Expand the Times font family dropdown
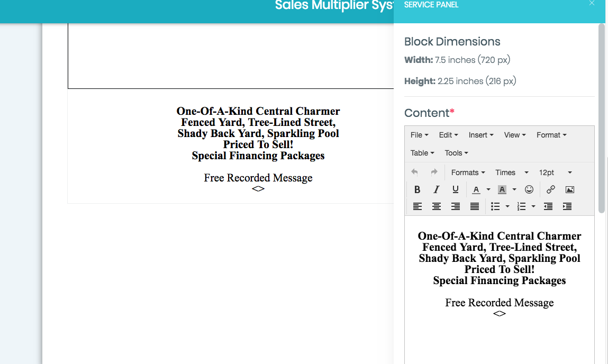Viewport: 608px width, 364px height. coord(512,172)
